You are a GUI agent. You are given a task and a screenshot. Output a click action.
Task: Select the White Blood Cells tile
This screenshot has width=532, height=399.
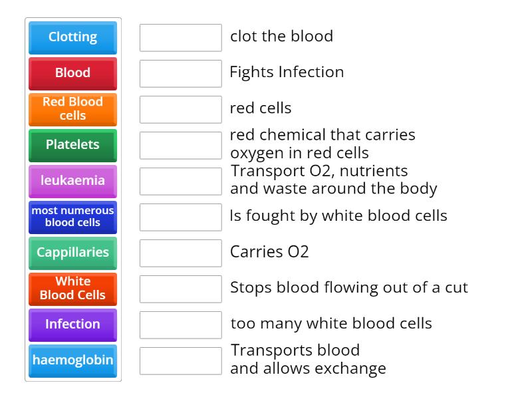pyautogui.click(x=72, y=289)
